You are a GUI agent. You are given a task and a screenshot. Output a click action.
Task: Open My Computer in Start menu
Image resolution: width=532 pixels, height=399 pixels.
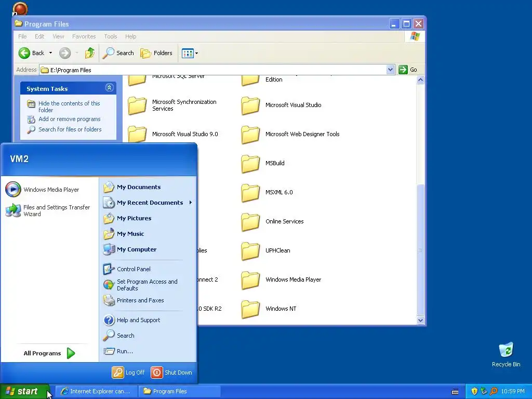point(129,249)
